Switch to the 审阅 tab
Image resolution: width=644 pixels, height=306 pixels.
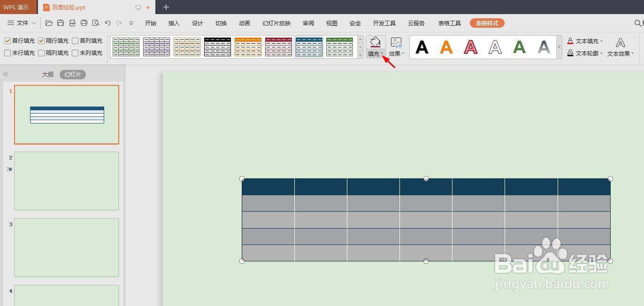pyautogui.click(x=308, y=23)
